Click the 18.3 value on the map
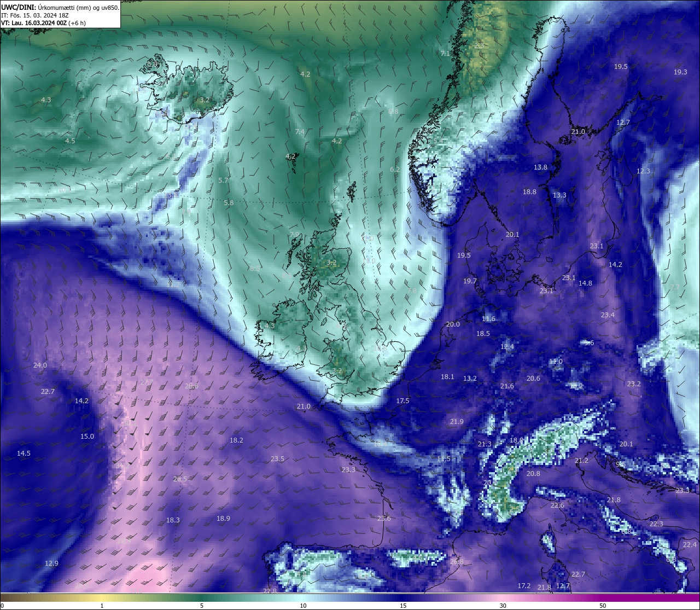The image size is (700, 610). 173,520
